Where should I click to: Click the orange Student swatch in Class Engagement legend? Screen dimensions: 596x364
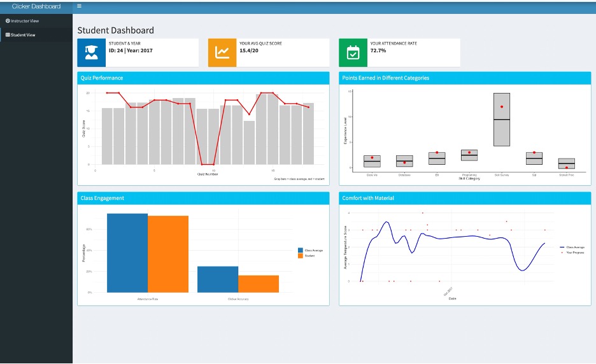301,256
